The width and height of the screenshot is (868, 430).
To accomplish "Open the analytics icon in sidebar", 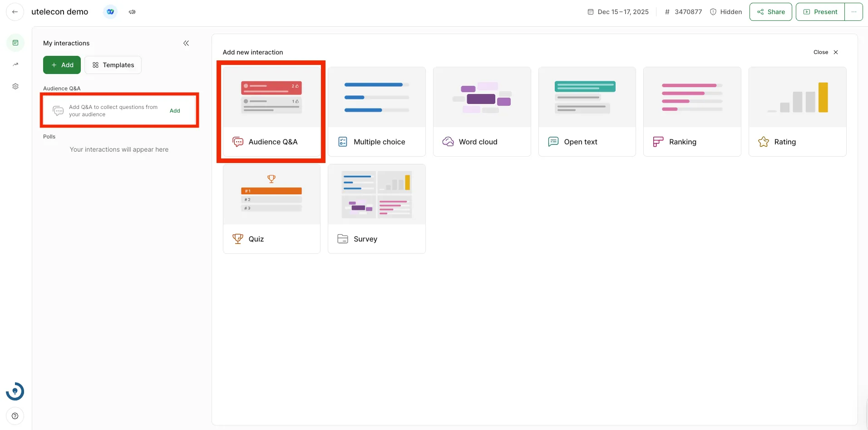I will [x=15, y=64].
